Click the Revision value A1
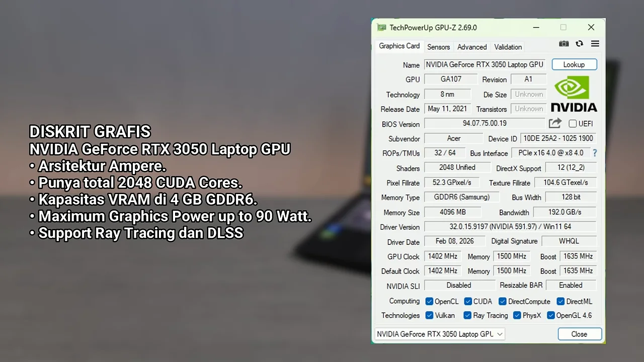 click(528, 79)
